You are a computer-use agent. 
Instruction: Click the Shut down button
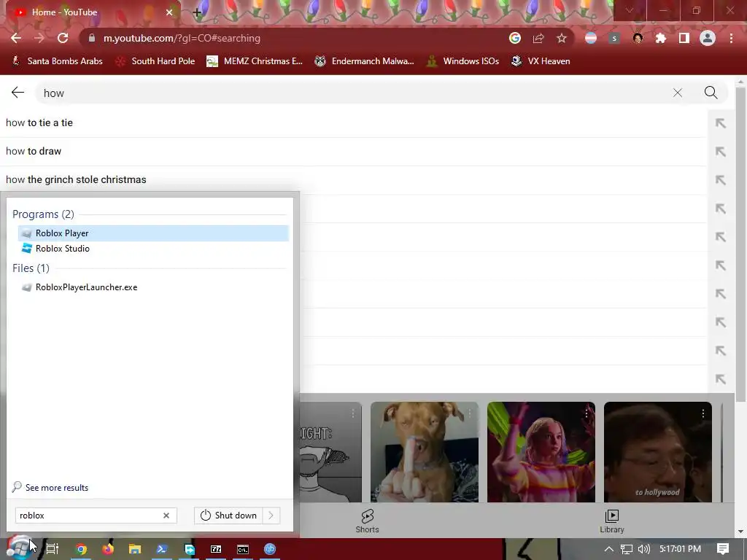(228, 516)
